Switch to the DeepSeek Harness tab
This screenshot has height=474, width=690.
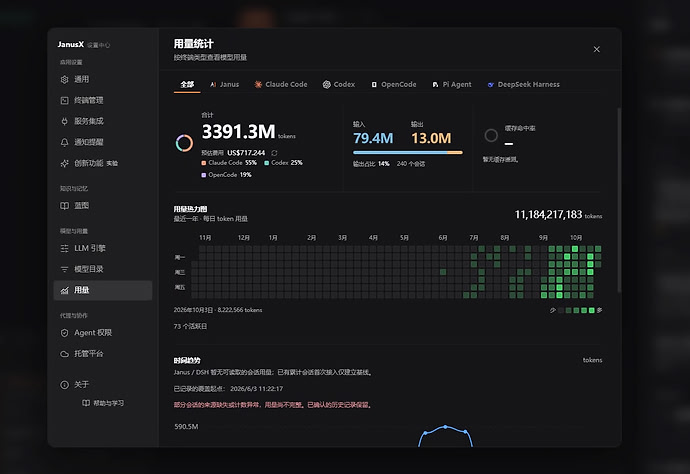pos(524,85)
